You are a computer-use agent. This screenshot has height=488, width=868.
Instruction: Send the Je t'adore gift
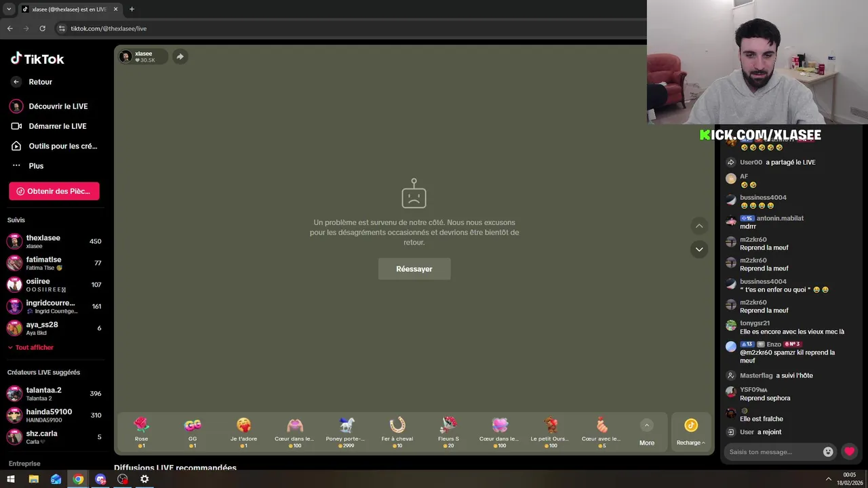coord(243,432)
